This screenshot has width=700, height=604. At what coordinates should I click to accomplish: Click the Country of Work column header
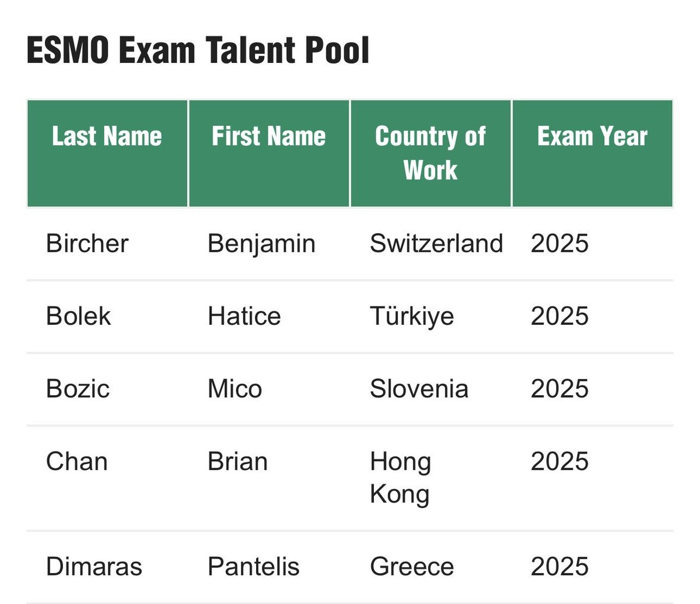pos(430,153)
